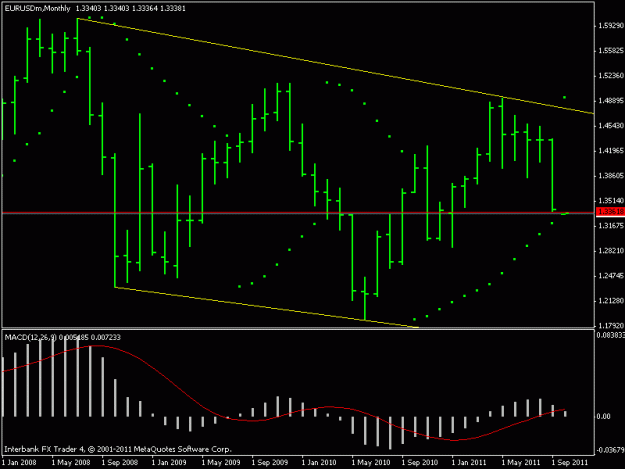This screenshot has width=625, height=469.
Task: Click the 1.31675 price axis value
Action: click(x=611, y=226)
